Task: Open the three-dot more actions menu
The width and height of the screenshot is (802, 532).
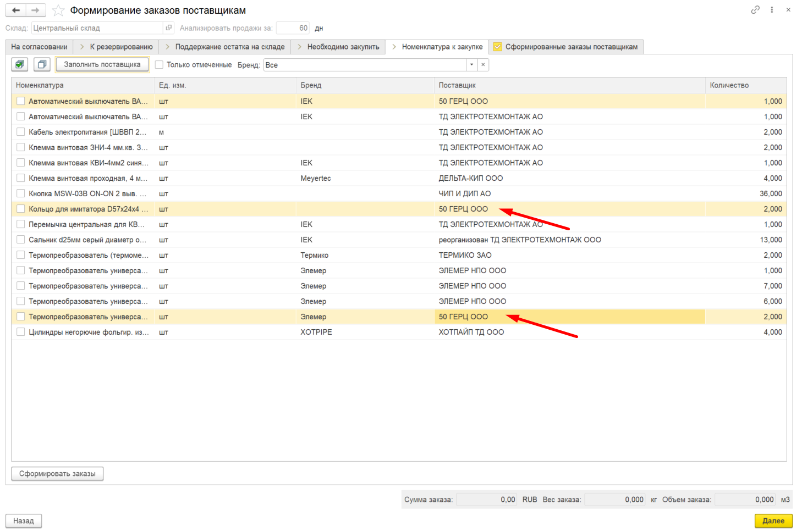Action: tap(772, 10)
